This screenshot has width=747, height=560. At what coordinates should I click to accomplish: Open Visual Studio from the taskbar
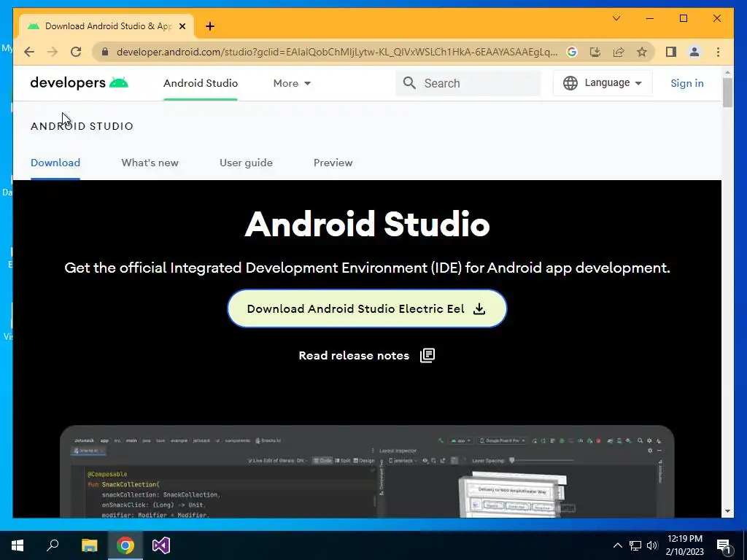(161, 545)
